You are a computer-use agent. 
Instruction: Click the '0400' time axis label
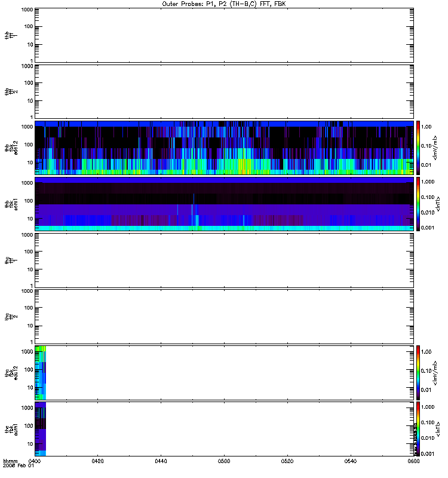click(34, 461)
